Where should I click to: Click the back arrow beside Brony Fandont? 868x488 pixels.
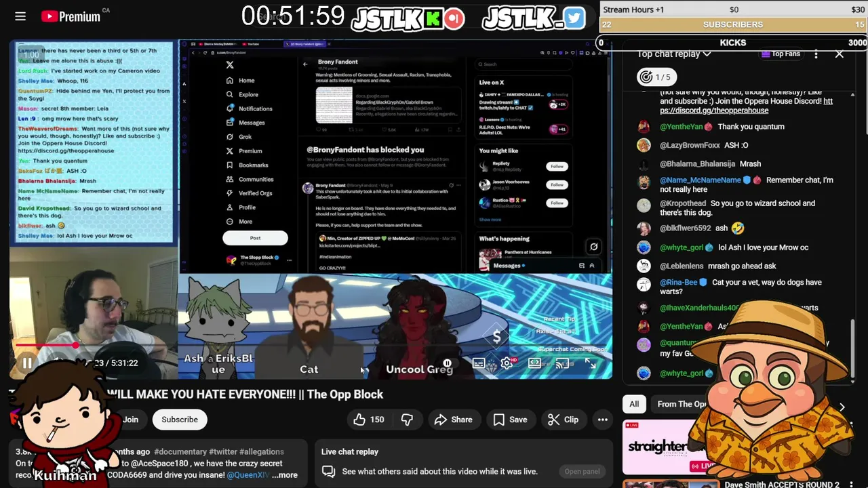point(305,64)
